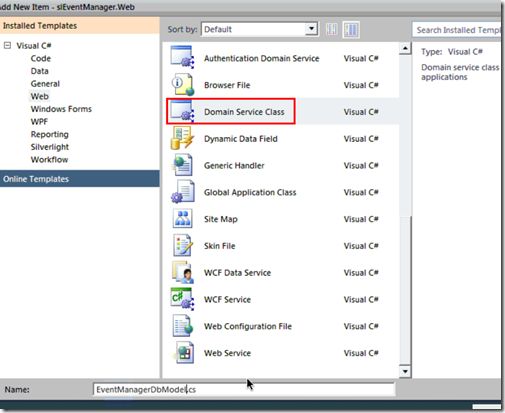Collapse the Visual C# tree node
Screen dimensions: 505x413
[7, 45]
